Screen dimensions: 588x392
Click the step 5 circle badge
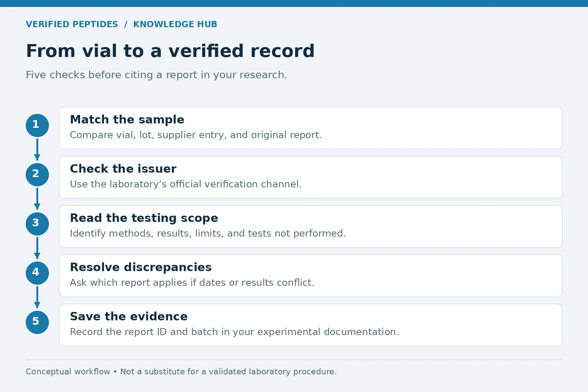[x=37, y=322]
